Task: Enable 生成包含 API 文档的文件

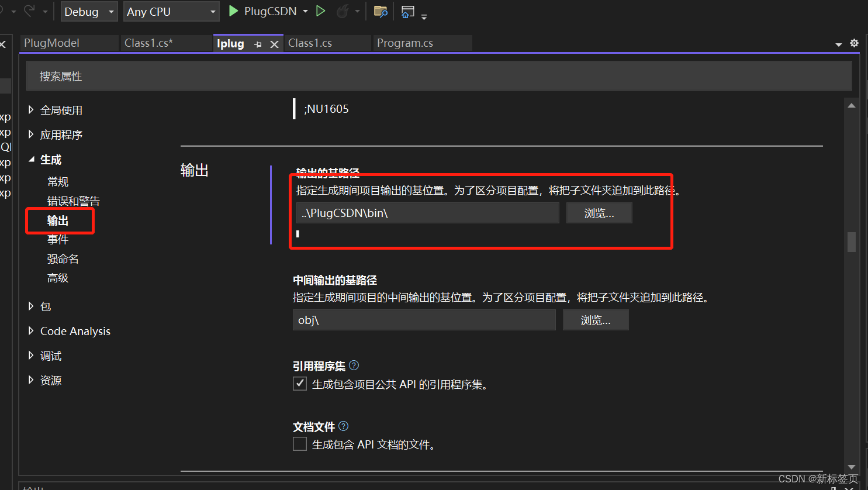Action: click(x=300, y=444)
